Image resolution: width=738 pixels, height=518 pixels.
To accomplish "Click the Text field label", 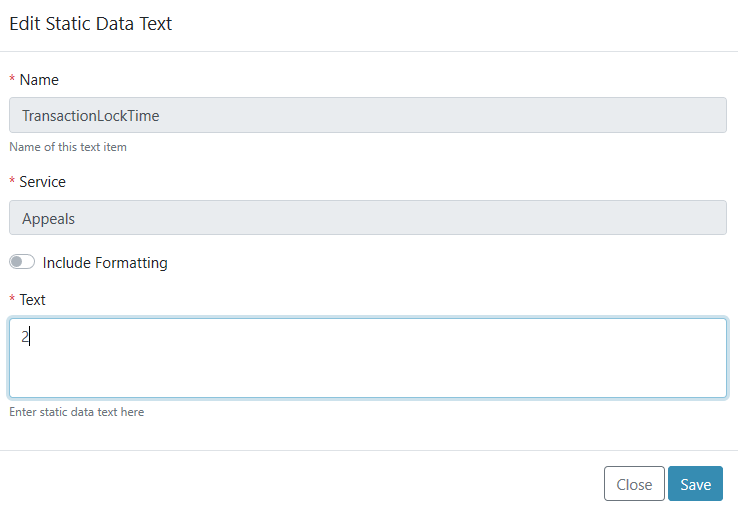I will click(x=32, y=300).
